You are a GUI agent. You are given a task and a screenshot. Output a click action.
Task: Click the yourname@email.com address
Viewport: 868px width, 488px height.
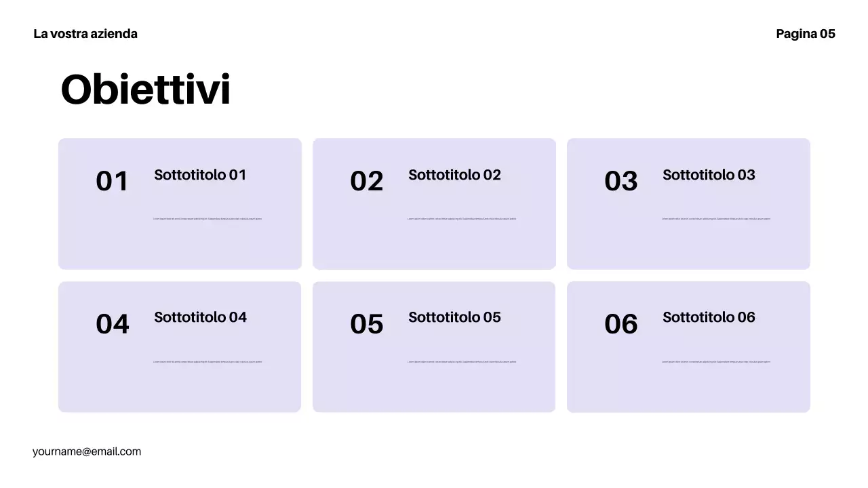click(x=87, y=451)
